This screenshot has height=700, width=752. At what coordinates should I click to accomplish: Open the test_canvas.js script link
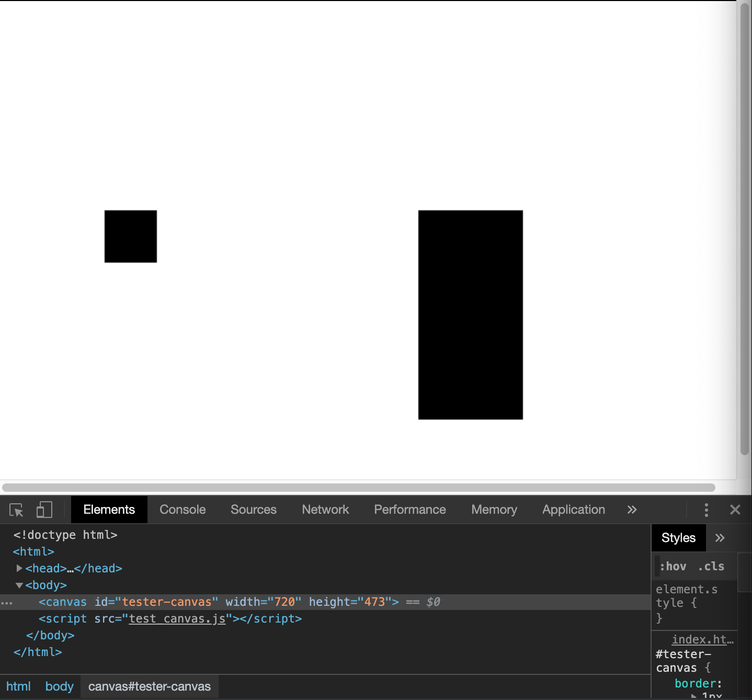177,619
